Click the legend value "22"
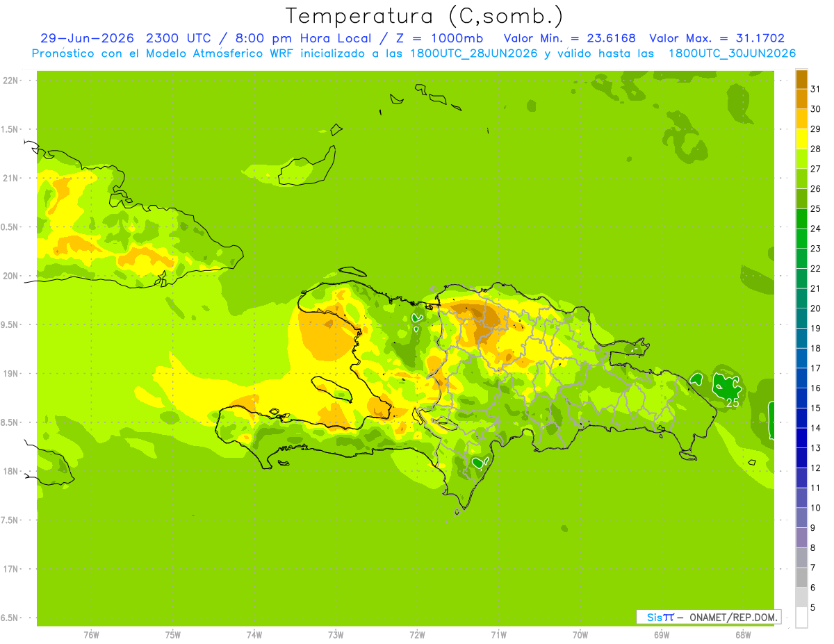This screenshot has width=834, height=644. tap(815, 269)
